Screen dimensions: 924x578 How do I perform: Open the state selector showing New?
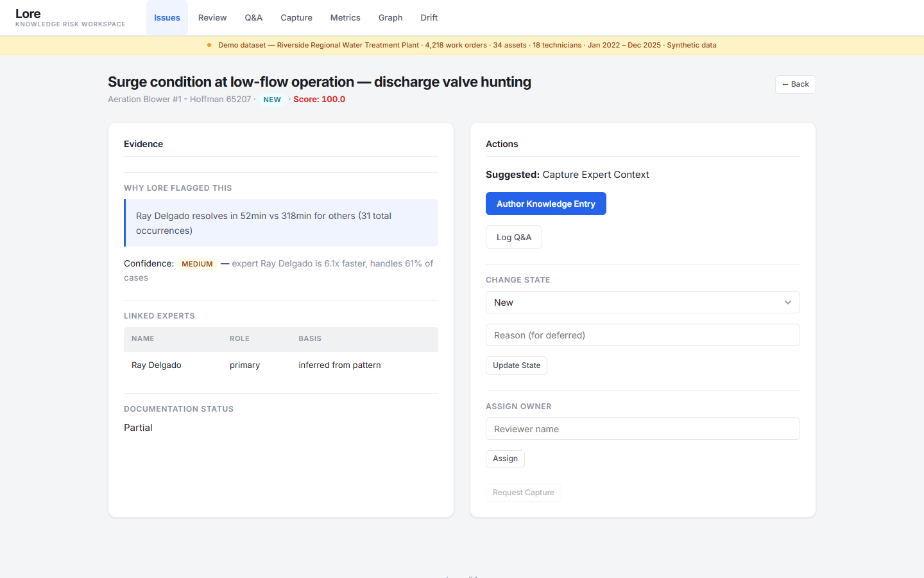coord(642,302)
